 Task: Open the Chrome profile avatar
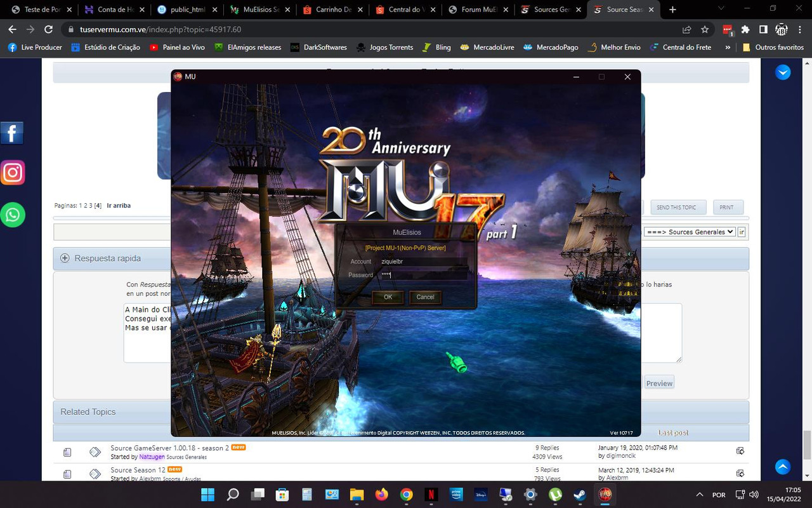(x=782, y=29)
